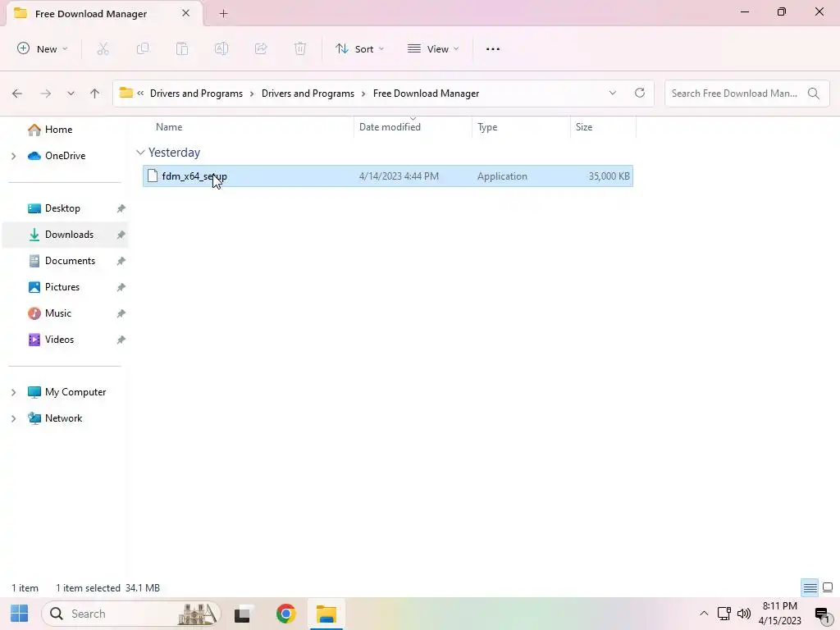Go back with the left arrow
Screen dimensions: 840x630
tap(17, 94)
